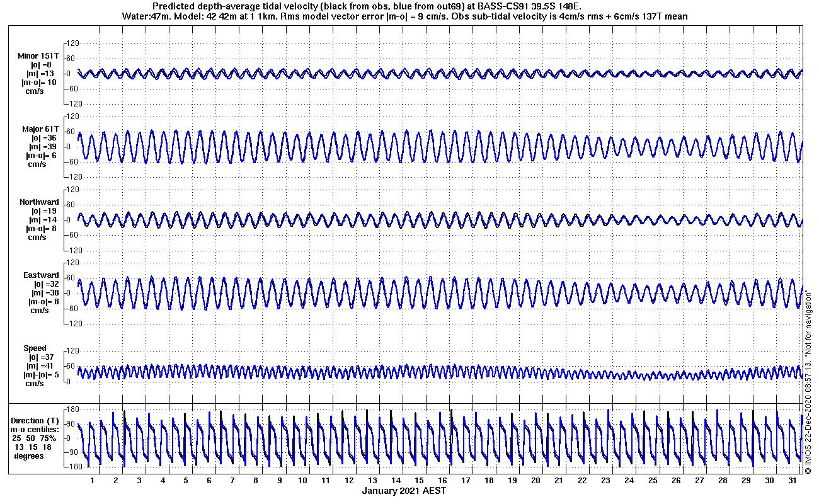
Task: Click day '25' on the date axis
Action: click(x=653, y=480)
